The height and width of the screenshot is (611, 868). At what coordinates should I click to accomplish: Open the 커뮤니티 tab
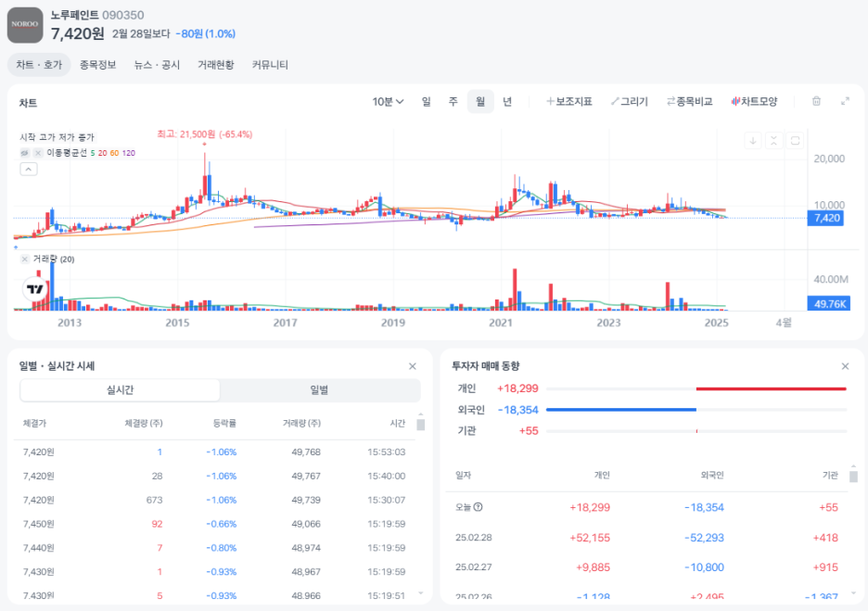(270, 65)
